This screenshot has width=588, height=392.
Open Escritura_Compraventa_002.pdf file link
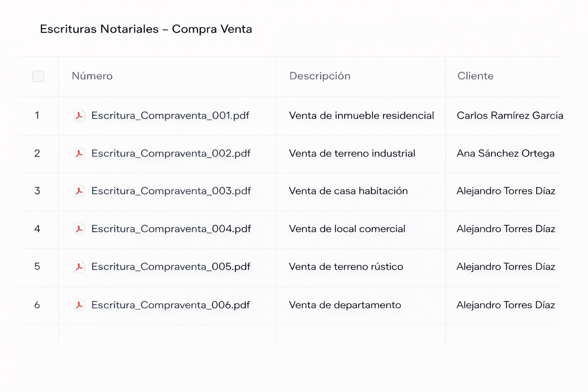coord(171,154)
